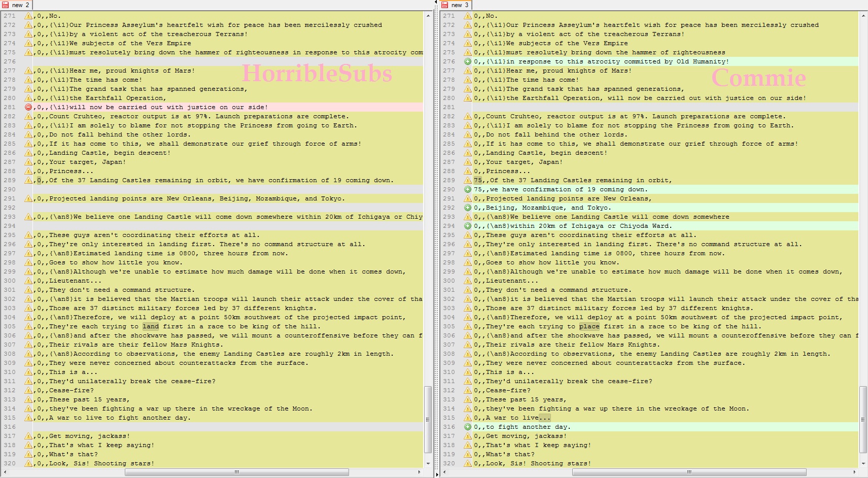
Task: Click right pane vertical scrollbar up arrow
Action: (863, 16)
